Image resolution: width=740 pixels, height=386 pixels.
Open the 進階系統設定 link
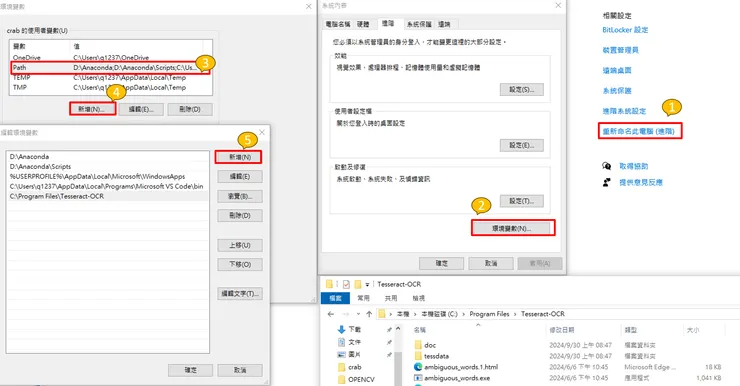624,111
